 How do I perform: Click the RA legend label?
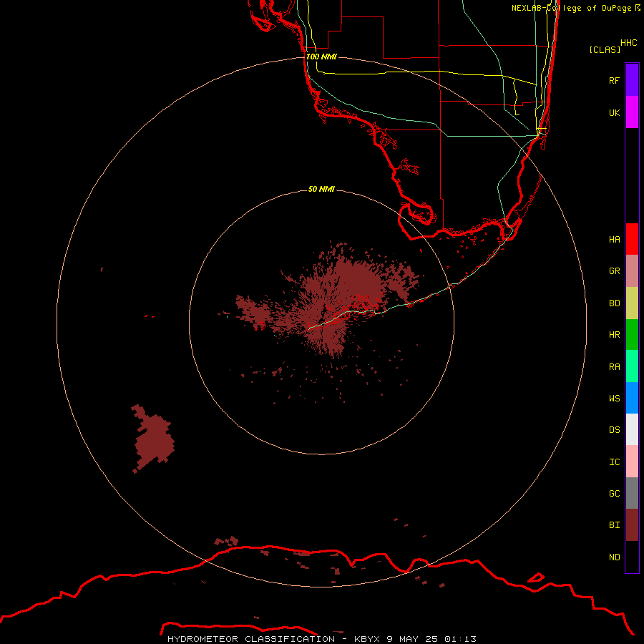[x=614, y=366]
